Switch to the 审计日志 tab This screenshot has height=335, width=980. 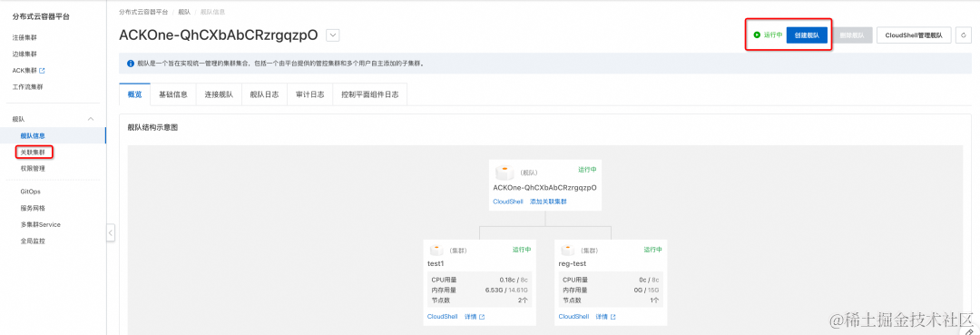point(310,95)
